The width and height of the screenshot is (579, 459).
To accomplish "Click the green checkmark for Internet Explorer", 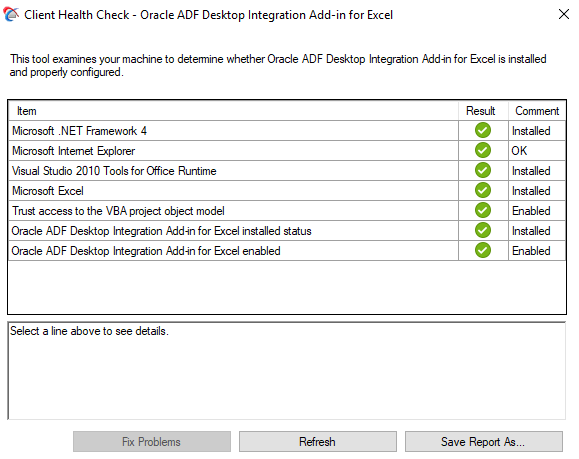I will point(483,150).
